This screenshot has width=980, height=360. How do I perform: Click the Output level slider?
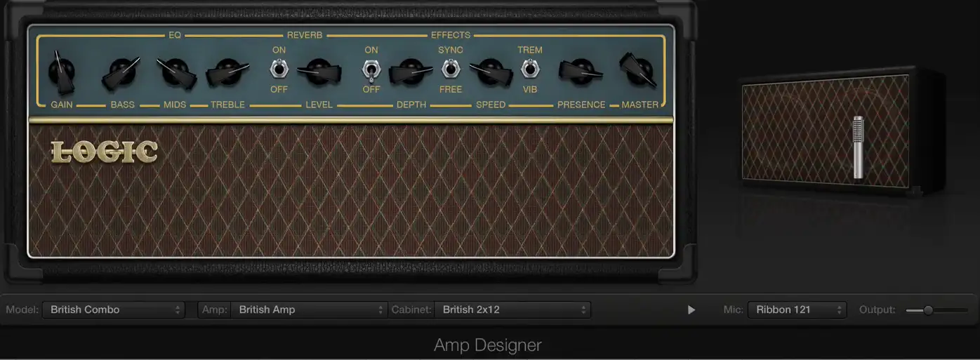point(936,309)
